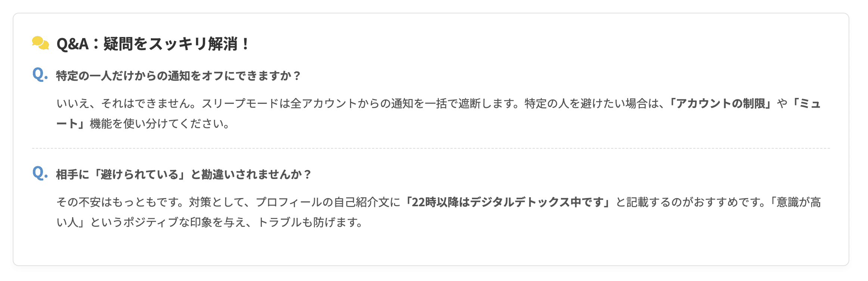Viewport: 868px width, 281px height.
Task: Click the heading "Q&A：疑問をスッキリ解消！"
Action: tap(153, 44)
